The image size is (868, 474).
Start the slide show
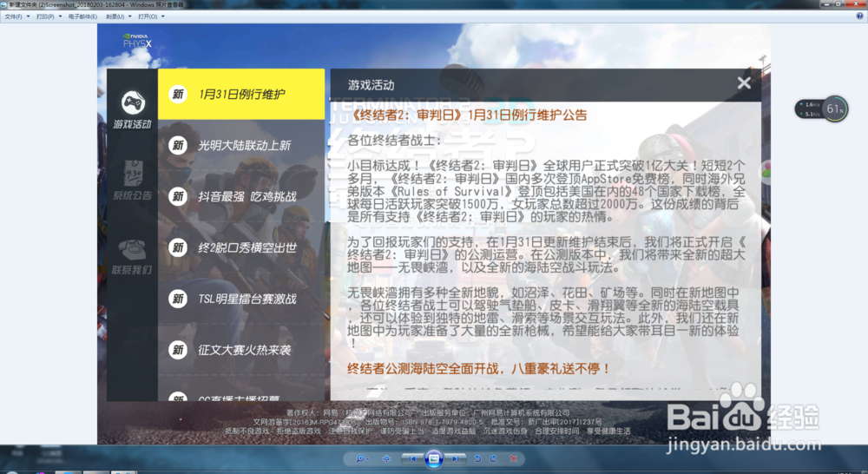433,458
